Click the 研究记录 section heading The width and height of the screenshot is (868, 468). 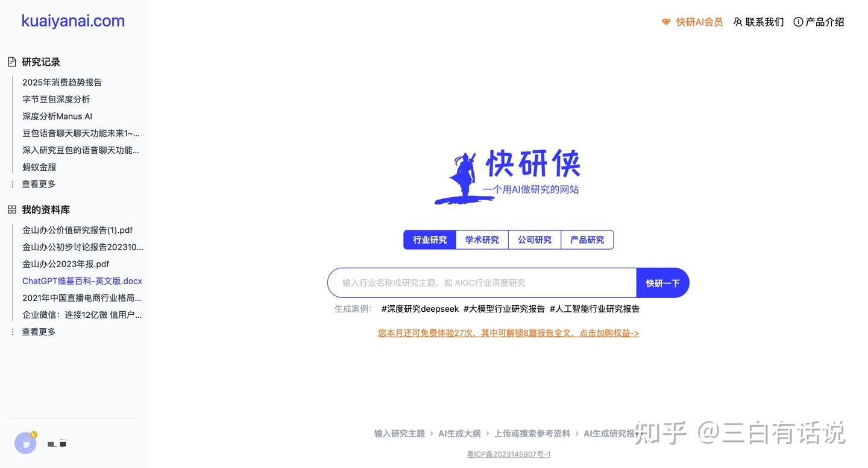click(41, 62)
